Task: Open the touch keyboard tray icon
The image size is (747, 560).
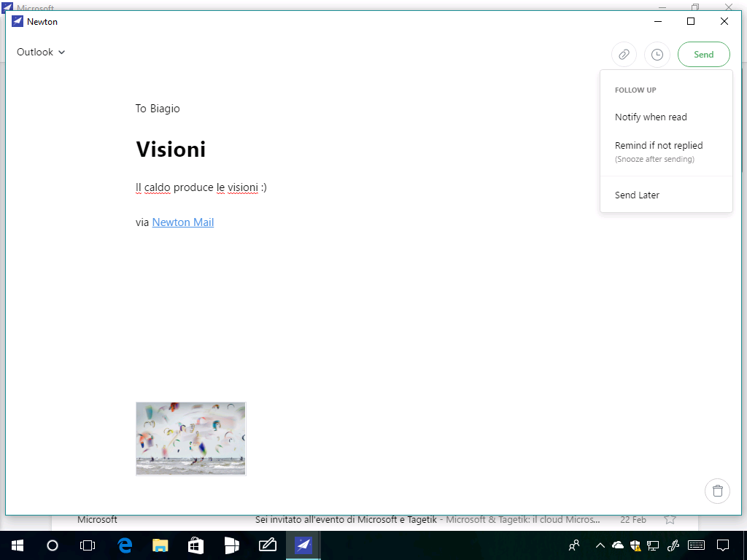Action: [697, 545]
